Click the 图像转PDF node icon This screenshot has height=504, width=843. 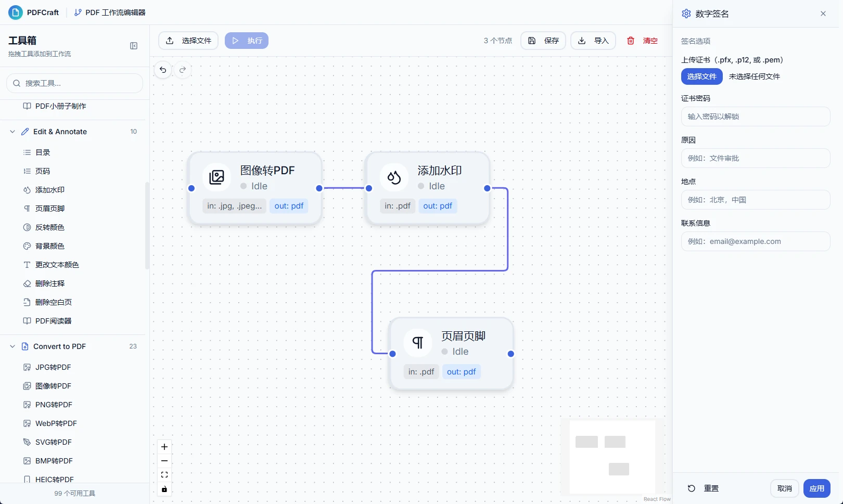tap(216, 177)
